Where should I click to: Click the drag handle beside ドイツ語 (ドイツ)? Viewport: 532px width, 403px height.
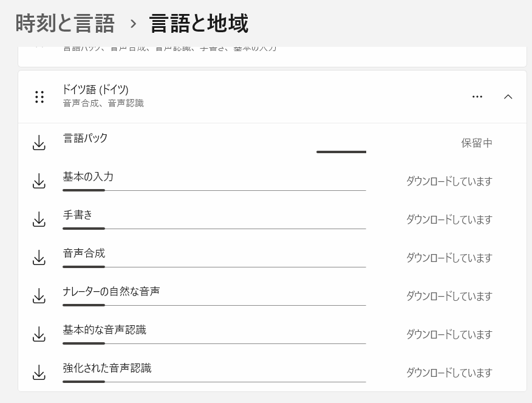click(x=39, y=97)
